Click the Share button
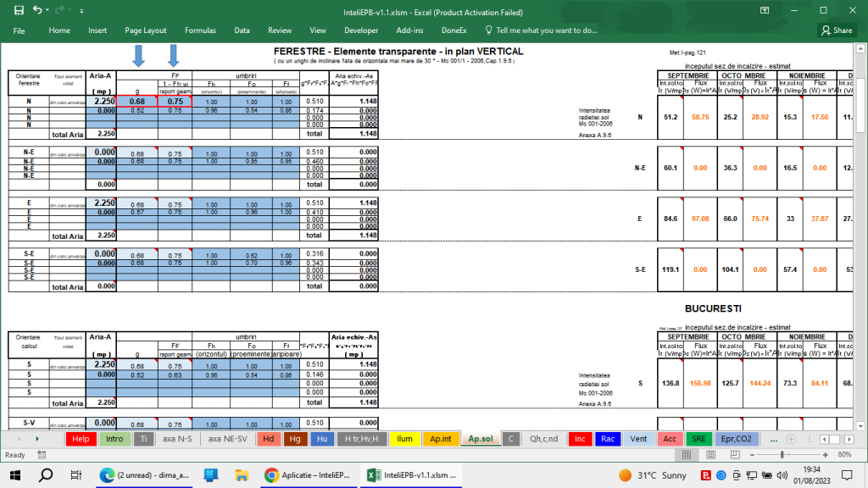The image size is (868, 488). [837, 30]
